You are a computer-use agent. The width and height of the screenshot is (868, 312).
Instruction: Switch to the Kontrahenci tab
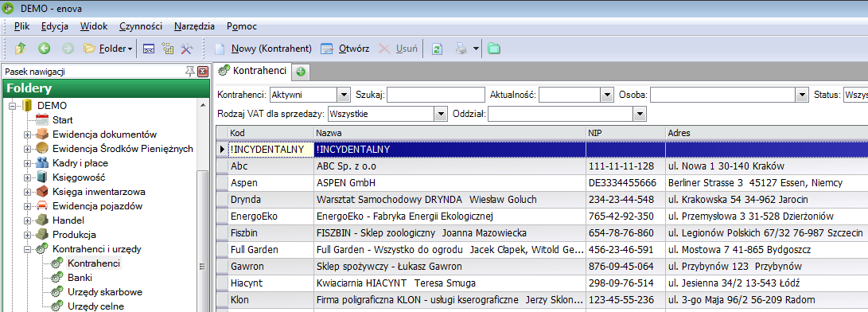click(x=252, y=70)
